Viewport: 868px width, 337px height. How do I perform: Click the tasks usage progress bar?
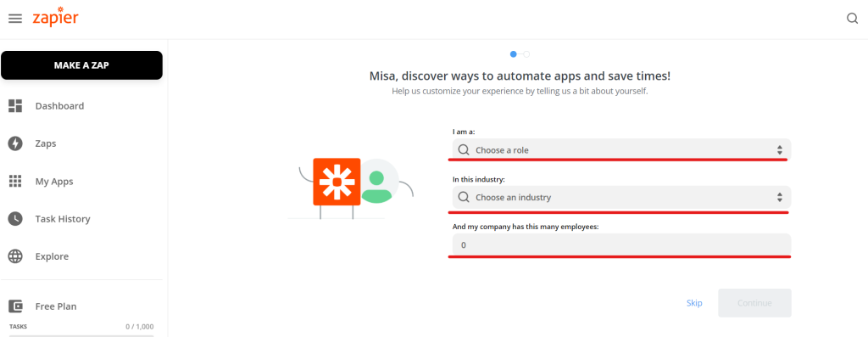[81, 335]
